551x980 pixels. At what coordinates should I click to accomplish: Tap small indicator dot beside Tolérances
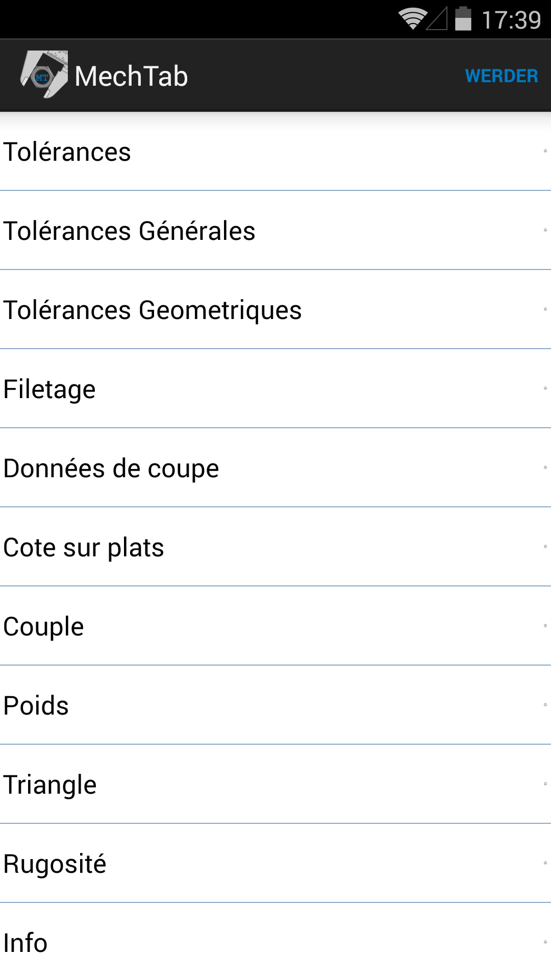[x=545, y=151]
